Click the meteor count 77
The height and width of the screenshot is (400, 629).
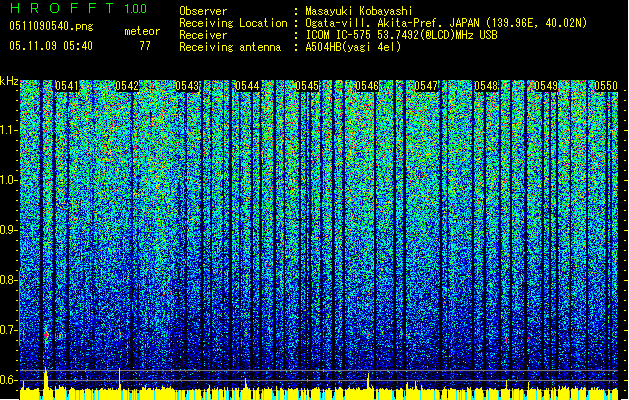(145, 46)
